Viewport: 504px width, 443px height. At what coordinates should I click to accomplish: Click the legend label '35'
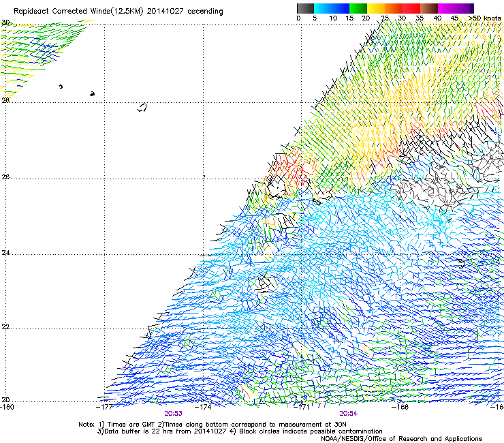point(420,18)
